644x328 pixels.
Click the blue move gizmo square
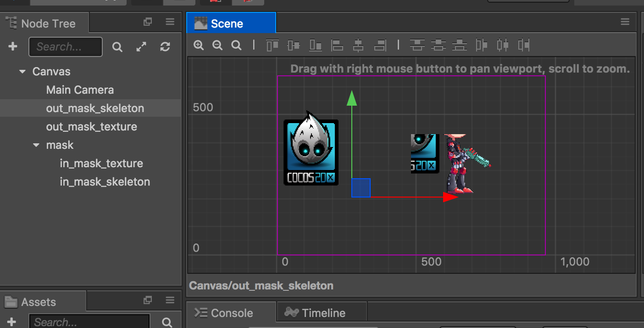pos(361,188)
